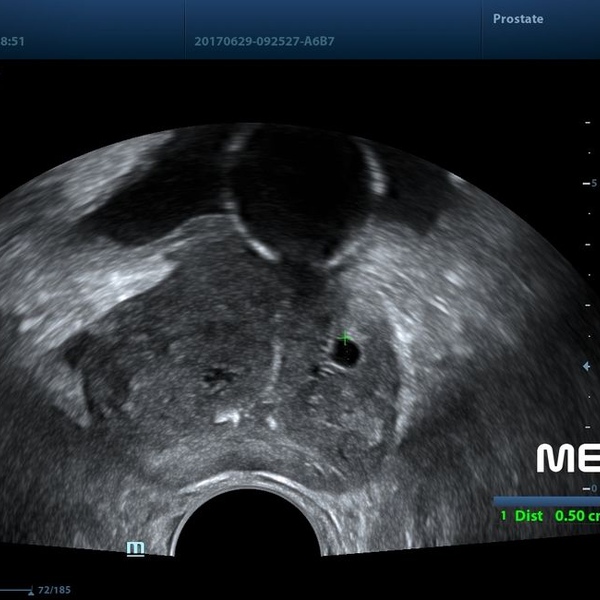
Task: Click the measurement number 1 label
Action: pos(504,516)
